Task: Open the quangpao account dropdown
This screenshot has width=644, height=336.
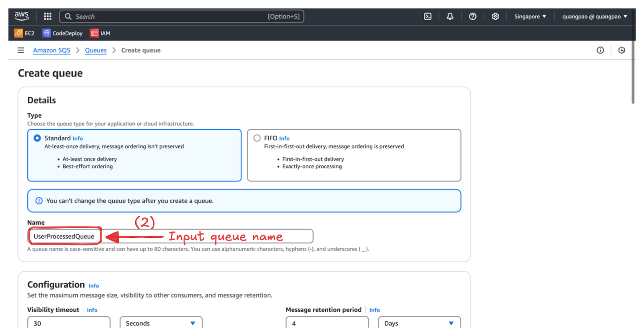Action: pyautogui.click(x=594, y=16)
